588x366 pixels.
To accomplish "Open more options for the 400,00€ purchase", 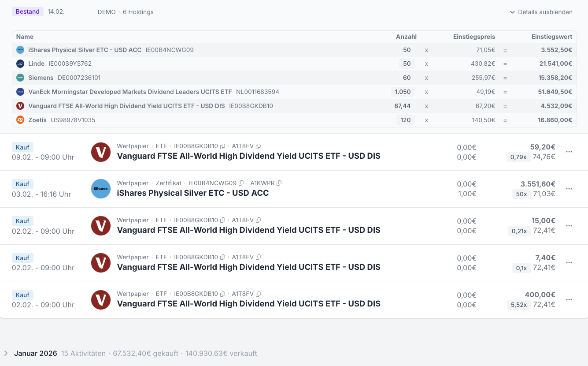I will pyautogui.click(x=569, y=299).
